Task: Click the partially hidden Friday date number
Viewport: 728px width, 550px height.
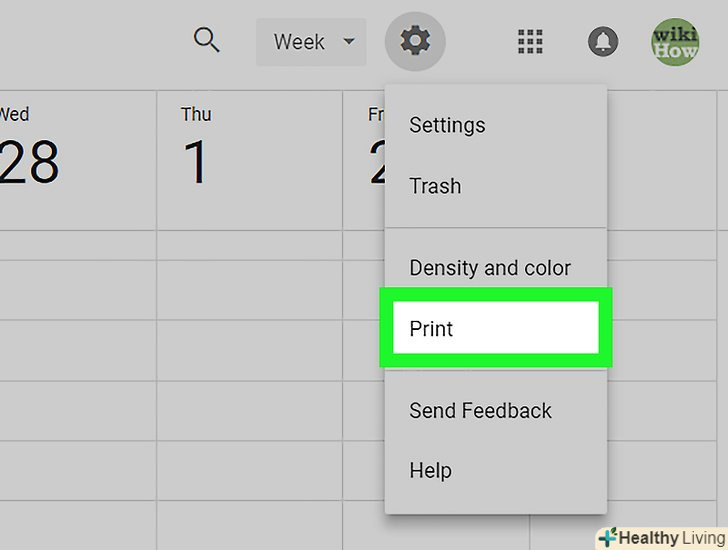Action: [377, 163]
